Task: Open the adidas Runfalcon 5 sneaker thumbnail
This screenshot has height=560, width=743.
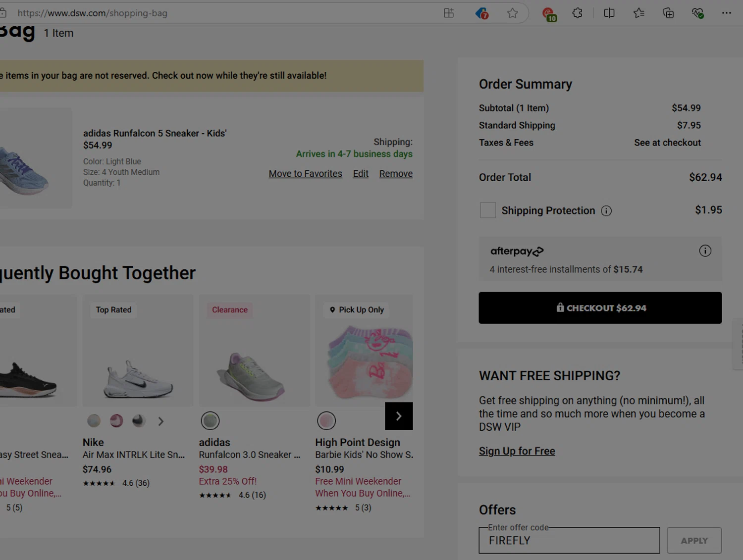Action: point(35,158)
